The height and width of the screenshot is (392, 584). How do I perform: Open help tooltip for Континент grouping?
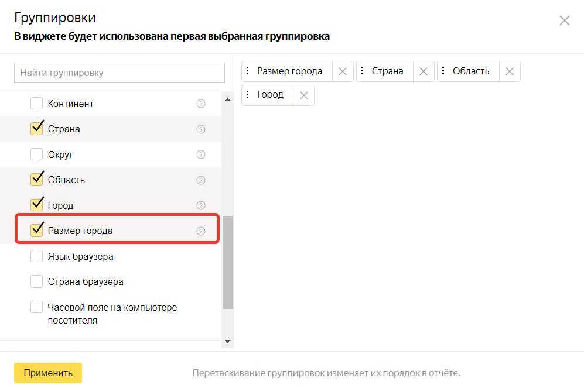click(x=200, y=104)
